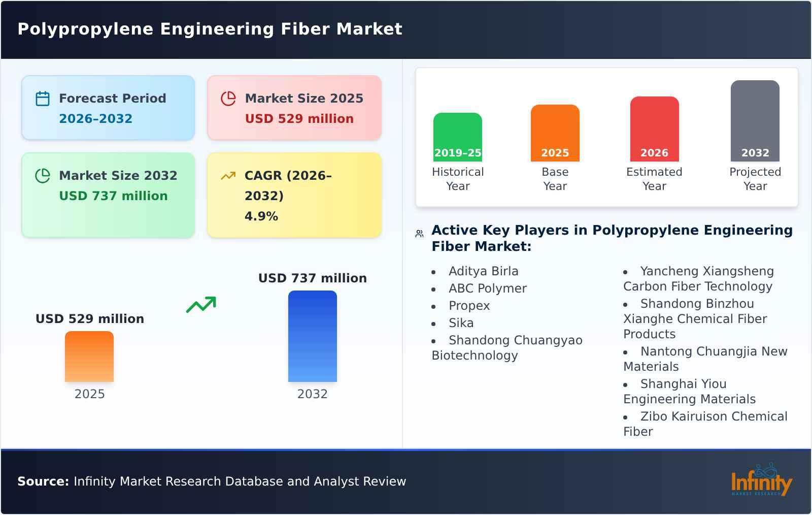Image resolution: width=812 pixels, height=515 pixels.
Task: Select the upward trend icon in the CAGR card
Action: (x=228, y=176)
